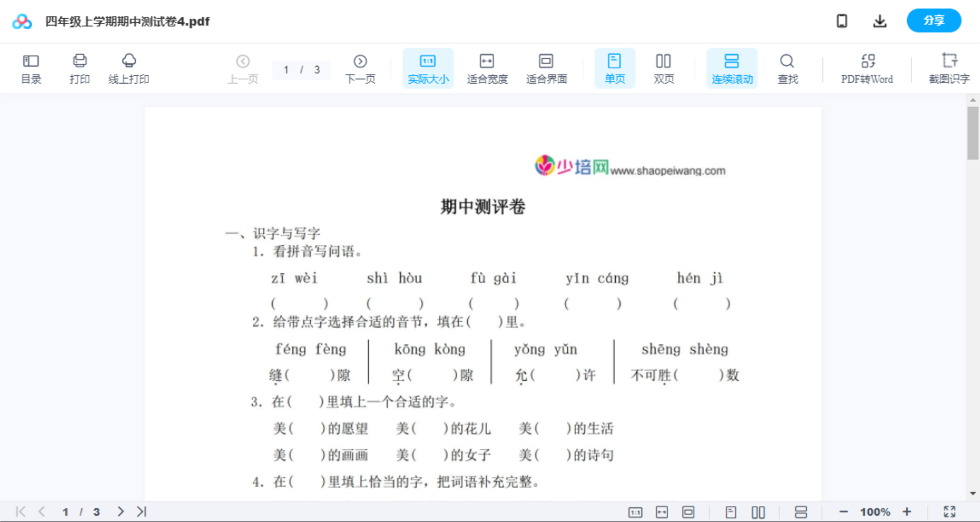Toggle 单页 single page mode
Screen dimensions: 980x522
tap(615, 68)
